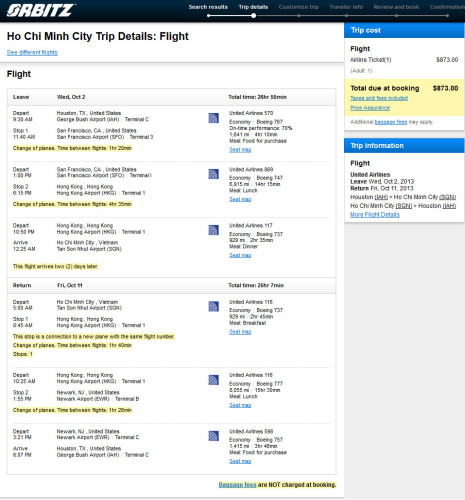This screenshot has width=465, height=500.
Task: Open baggage fees link in Trip cost
Action: [x=391, y=122]
